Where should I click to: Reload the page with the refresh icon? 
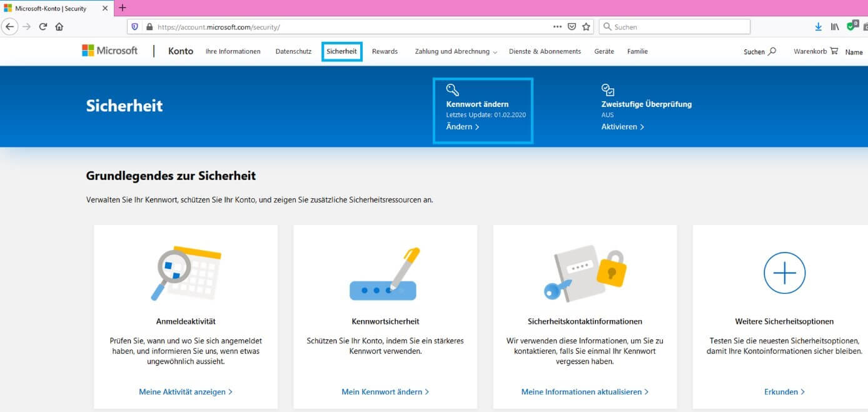click(43, 27)
